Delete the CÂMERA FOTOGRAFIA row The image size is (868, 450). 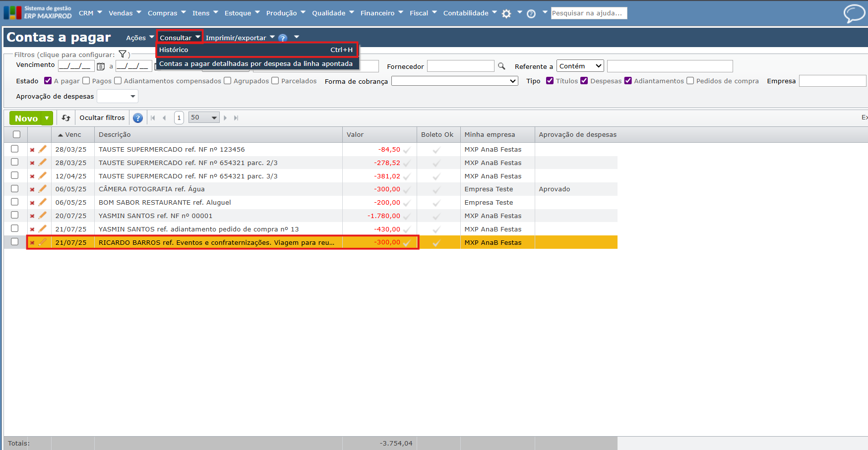32,189
